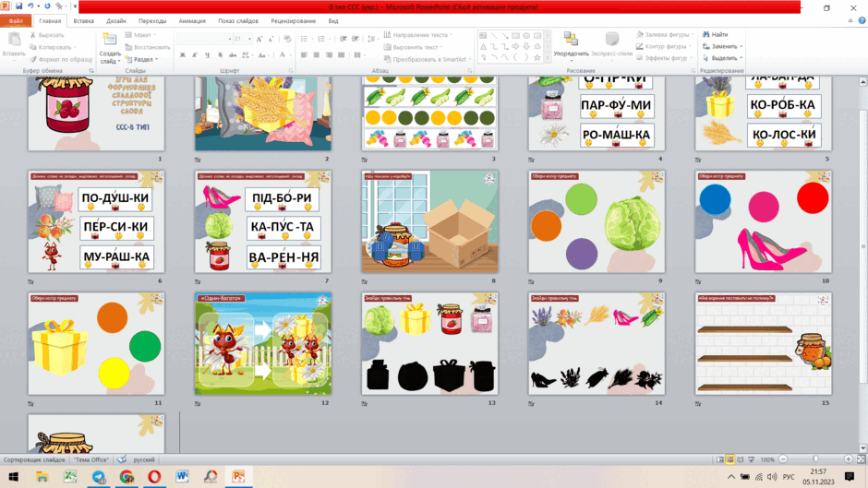Click the zoom in plus button

point(848,459)
